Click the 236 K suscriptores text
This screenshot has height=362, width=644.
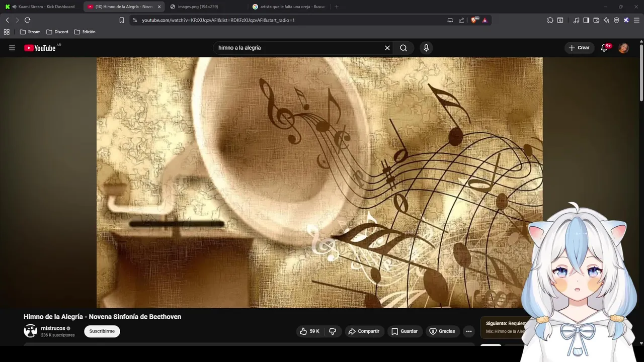coord(58,335)
